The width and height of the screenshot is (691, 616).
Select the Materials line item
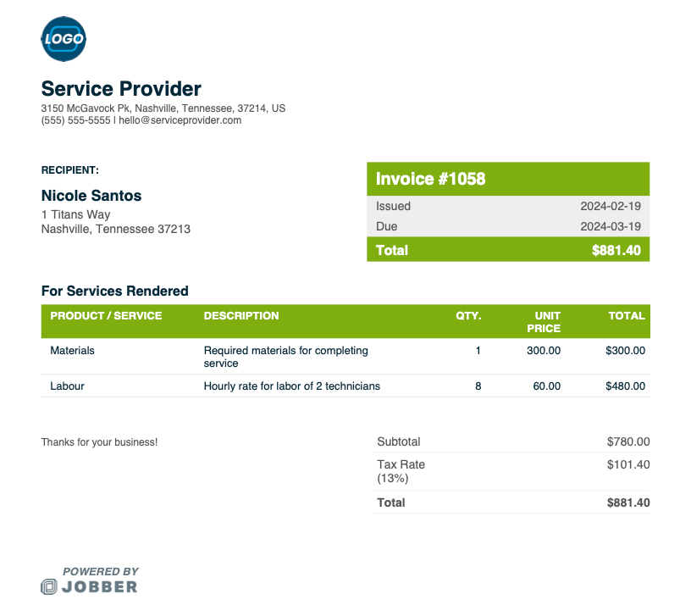pos(73,350)
